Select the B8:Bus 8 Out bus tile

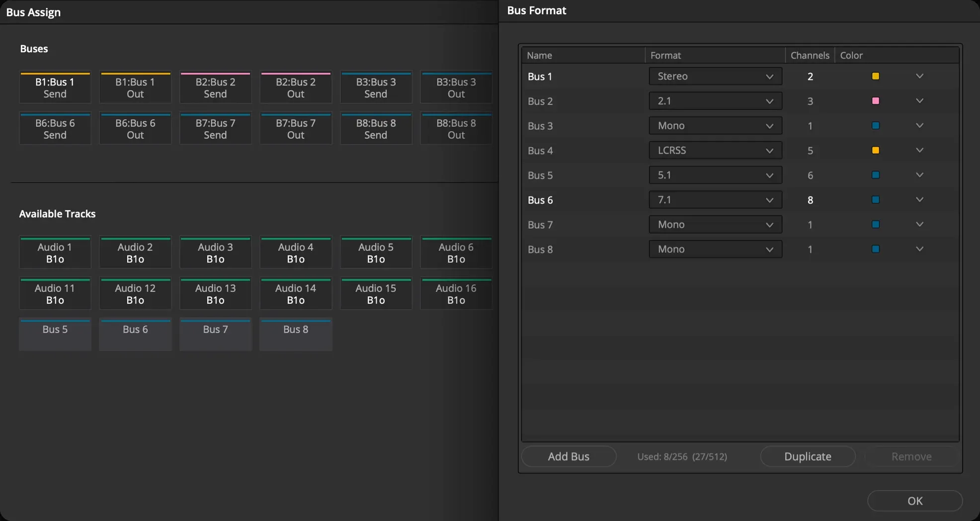tap(456, 129)
